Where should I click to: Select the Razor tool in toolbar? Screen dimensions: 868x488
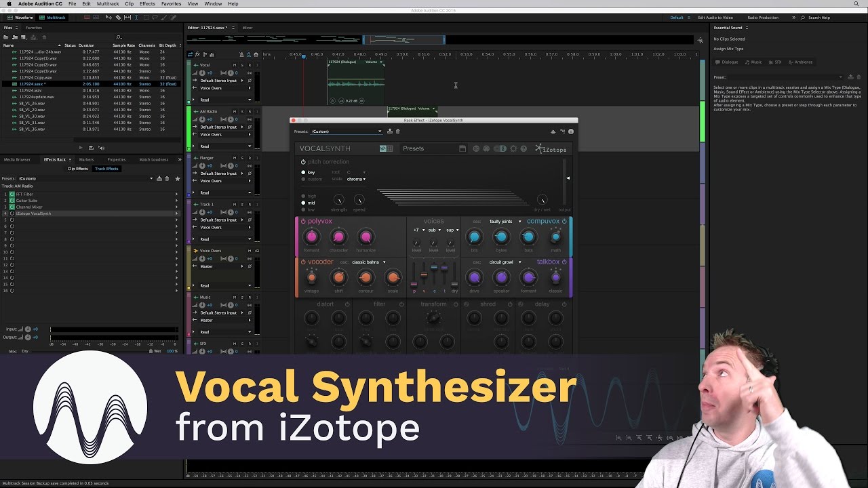[x=119, y=18]
